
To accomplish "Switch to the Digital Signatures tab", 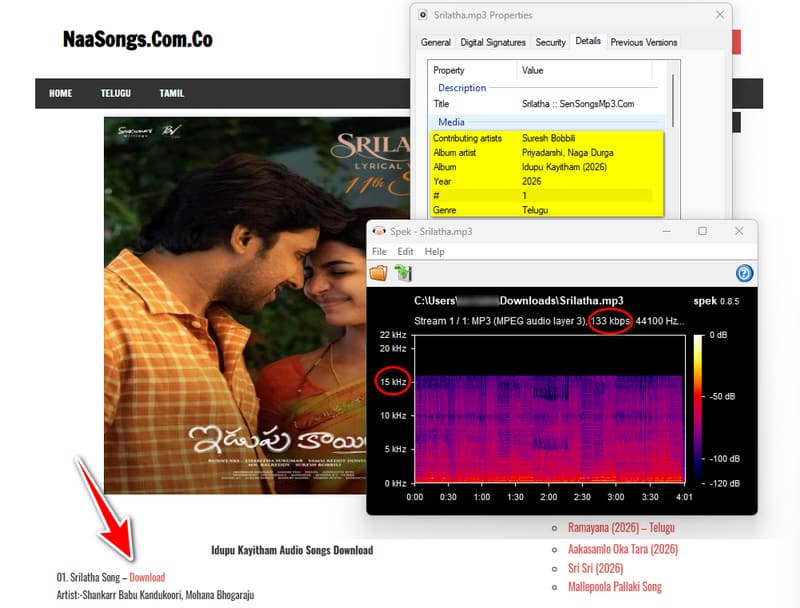I will click(x=493, y=42).
